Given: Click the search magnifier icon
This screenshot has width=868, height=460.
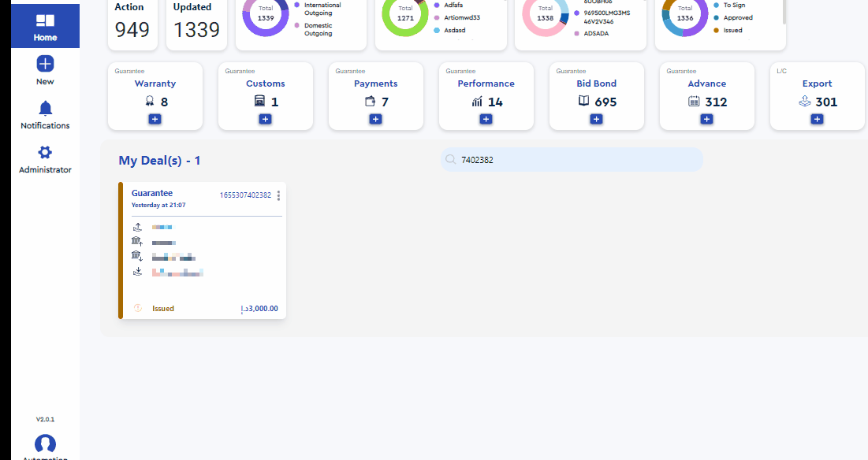Looking at the screenshot, I should (451, 160).
